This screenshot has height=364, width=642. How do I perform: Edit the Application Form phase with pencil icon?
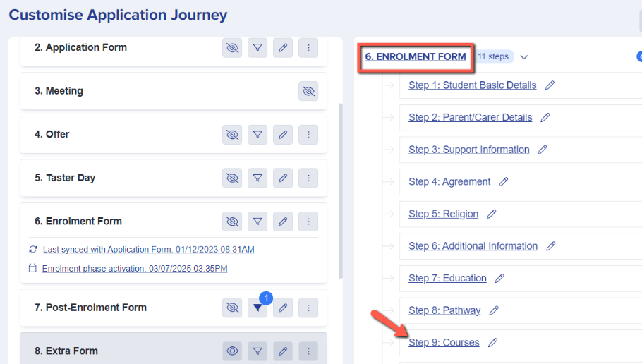pyautogui.click(x=283, y=48)
